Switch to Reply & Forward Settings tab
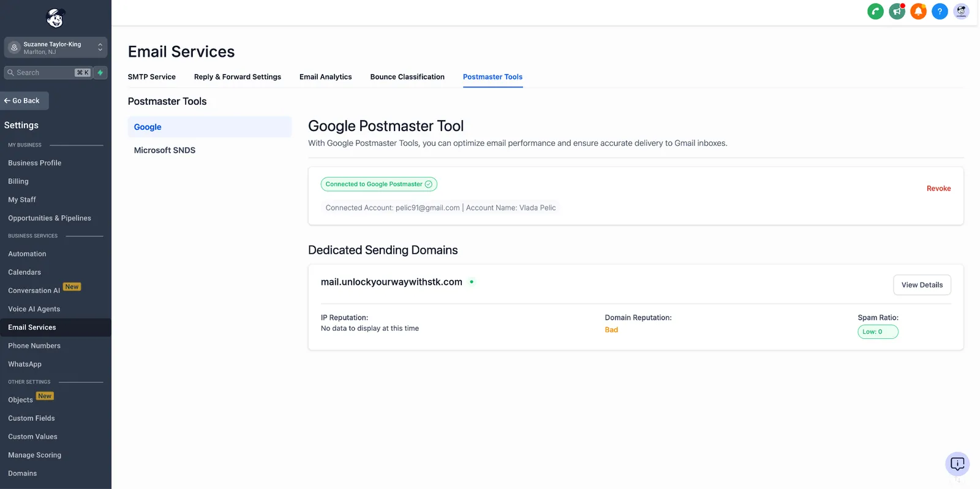This screenshot has width=980, height=489. coord(238,77)
